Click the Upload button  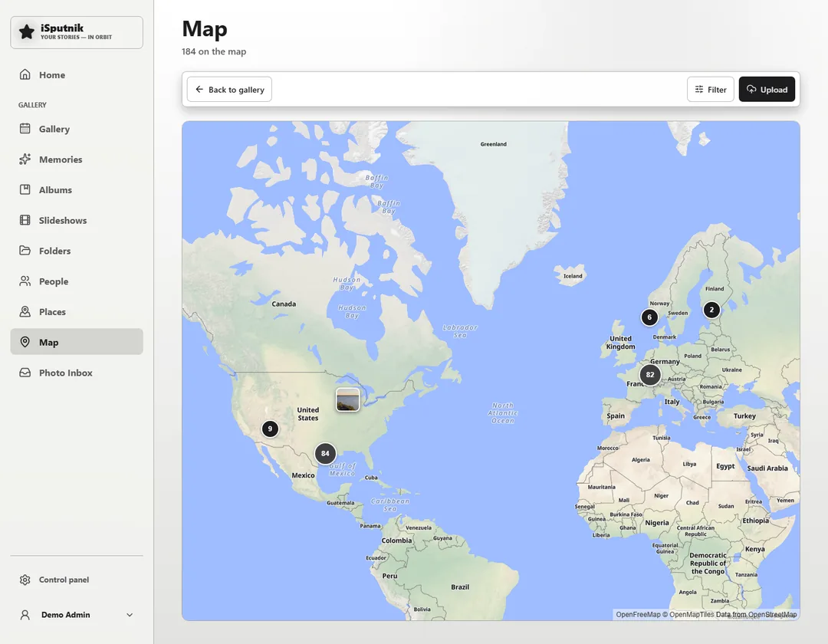767,89
